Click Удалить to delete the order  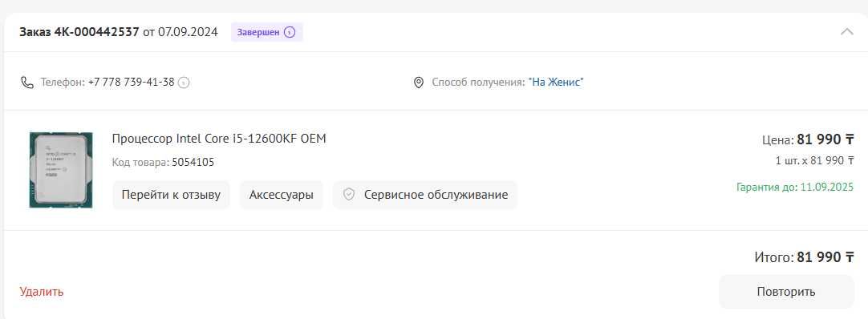point(42,292)
